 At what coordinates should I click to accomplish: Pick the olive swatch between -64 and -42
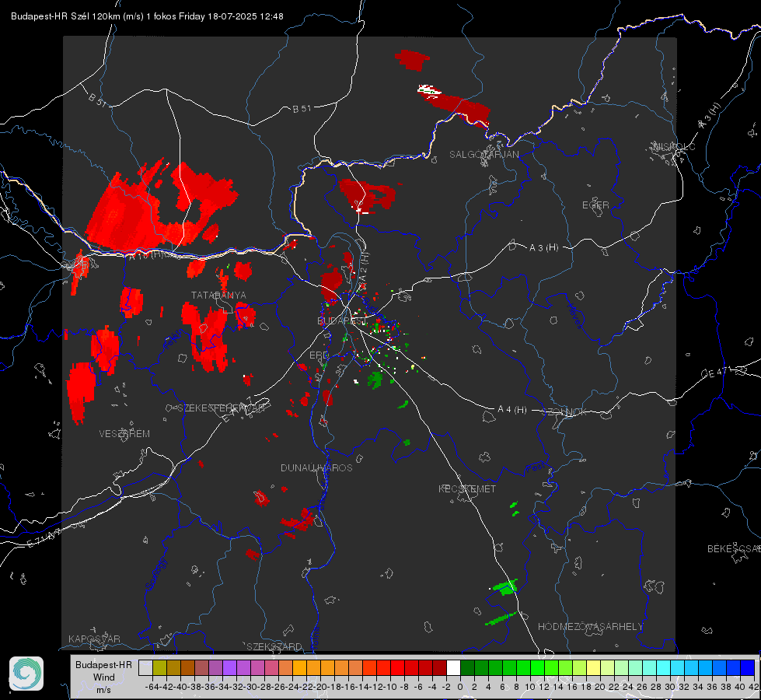click(159, 668)
